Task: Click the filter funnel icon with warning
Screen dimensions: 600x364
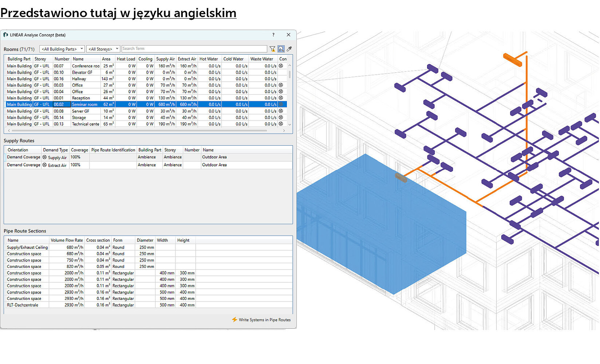Action: 272,49
